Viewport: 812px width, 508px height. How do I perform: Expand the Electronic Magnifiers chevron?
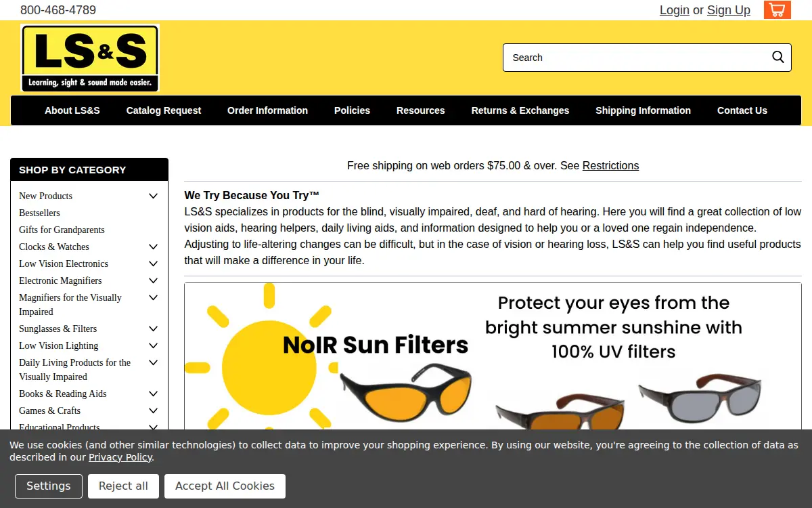(x=153, y=280)
